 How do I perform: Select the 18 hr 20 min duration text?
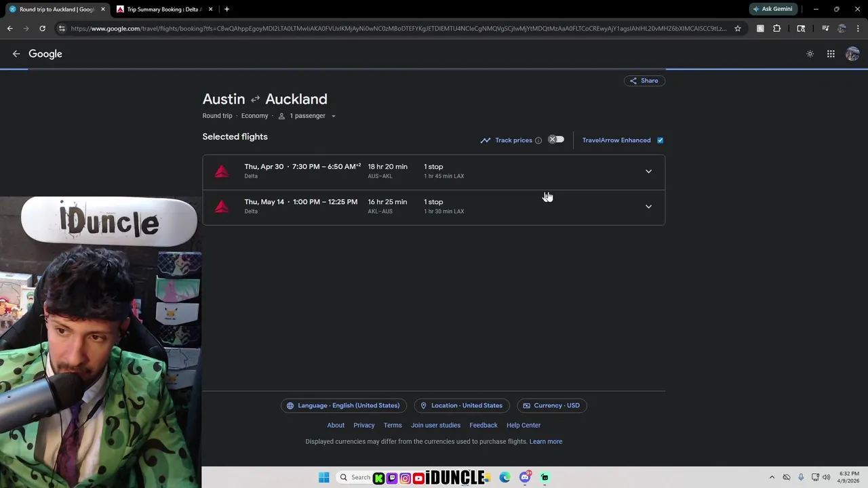tap(387, 167)
